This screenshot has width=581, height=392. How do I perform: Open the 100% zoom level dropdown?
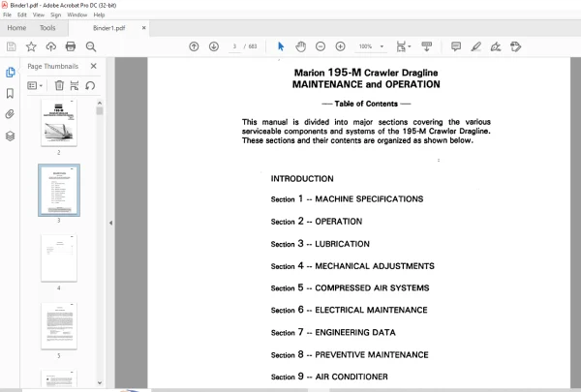[x=371, y=46]
